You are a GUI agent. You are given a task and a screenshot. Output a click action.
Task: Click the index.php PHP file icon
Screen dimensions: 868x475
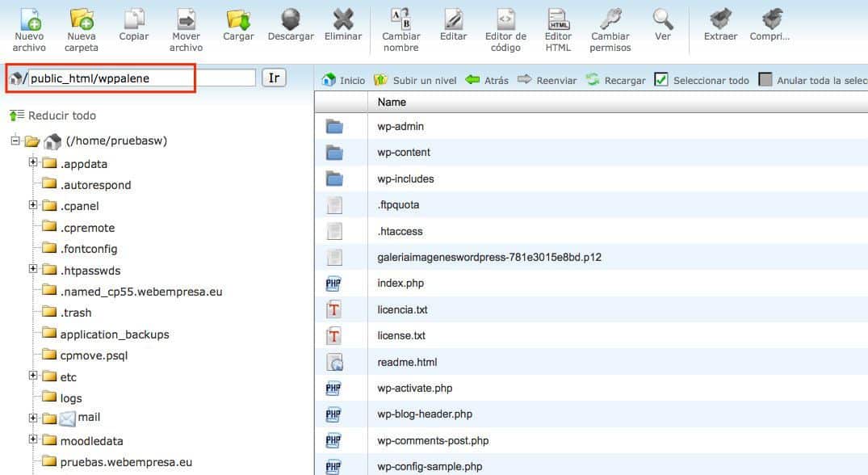tap(333, 284)
